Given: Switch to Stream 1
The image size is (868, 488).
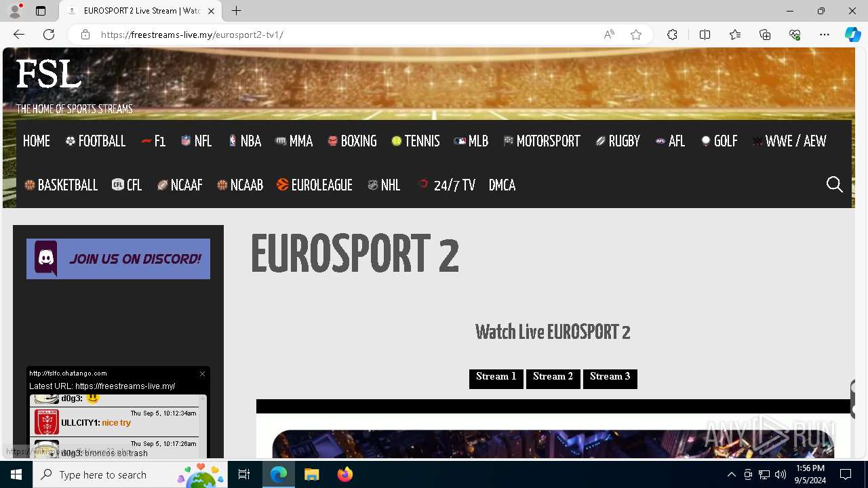Looking at the screenshot, I should click(x=496, y=378).
